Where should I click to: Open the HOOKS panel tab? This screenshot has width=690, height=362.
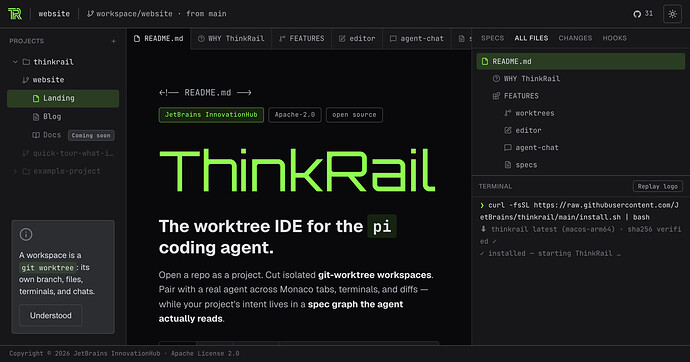tap(614, 38)
